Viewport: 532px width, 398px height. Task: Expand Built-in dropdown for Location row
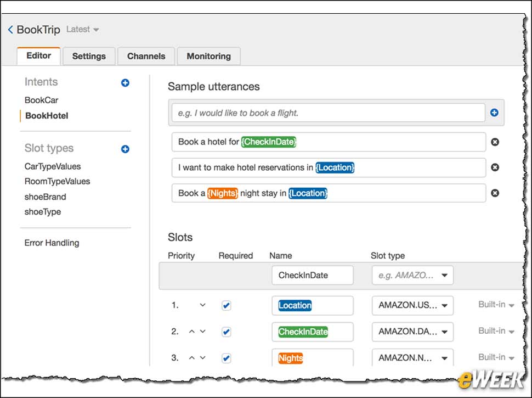[496, 305]
